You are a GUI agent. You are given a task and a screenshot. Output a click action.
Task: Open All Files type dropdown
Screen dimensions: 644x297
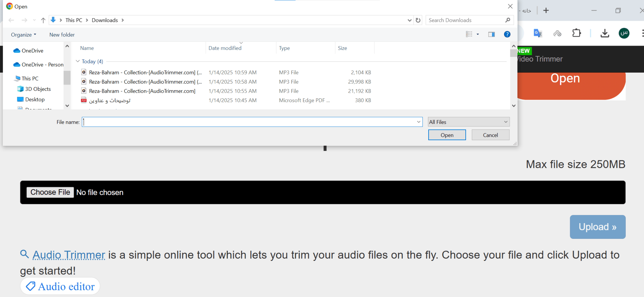(x=469, y=122)
